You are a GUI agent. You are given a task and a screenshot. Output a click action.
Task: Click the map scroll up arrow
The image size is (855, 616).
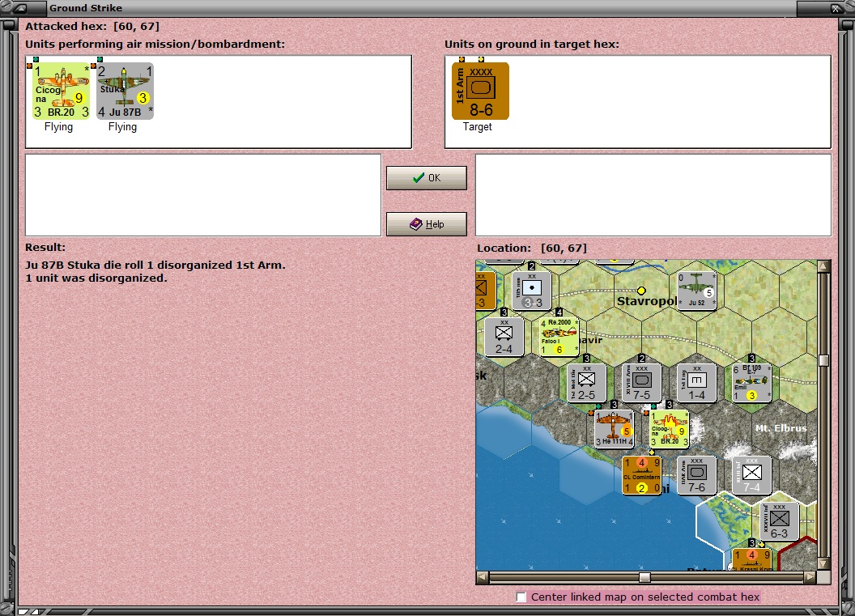pos(824,266)
